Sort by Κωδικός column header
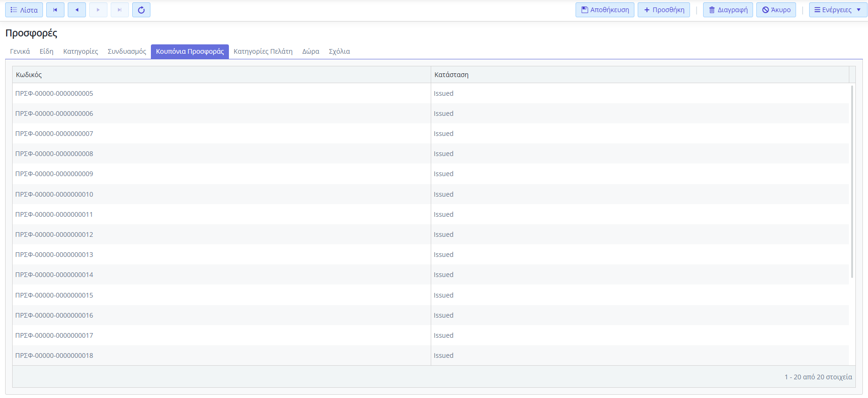Viewport: 868px width, 398px height. 29,75
